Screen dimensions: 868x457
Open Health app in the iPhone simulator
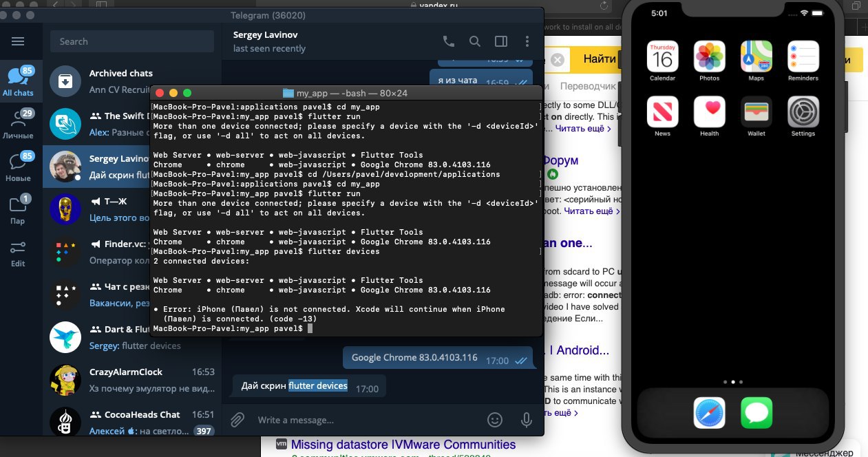coord(709,116)
